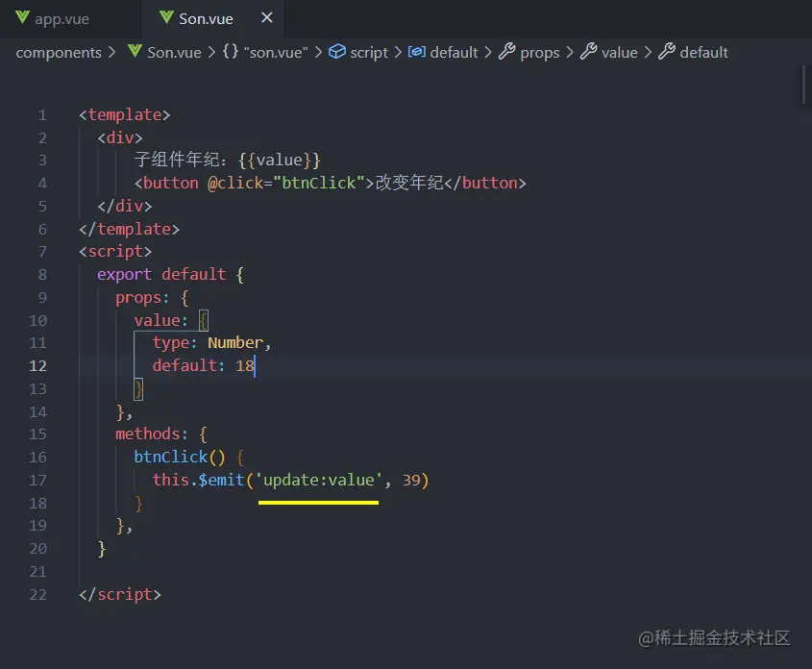Click the curly braces breadcrumb icon

[x=231, y=51]
